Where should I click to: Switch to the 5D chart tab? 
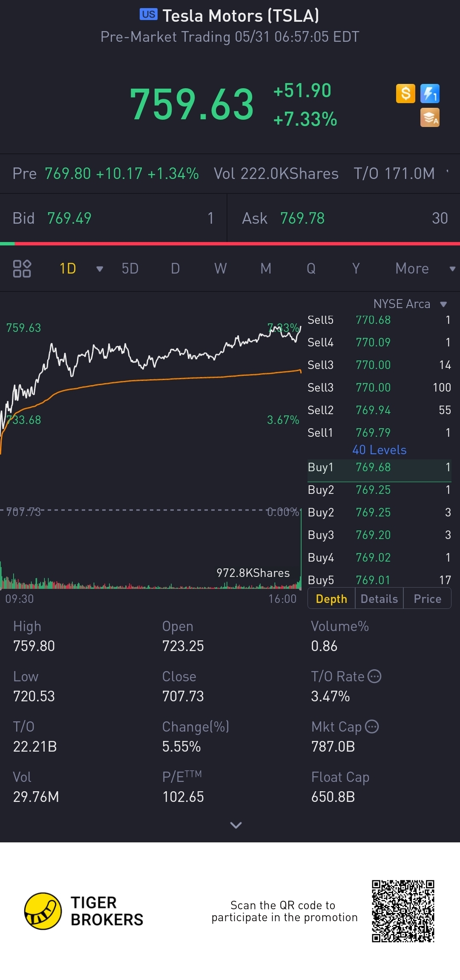[130, 268]
